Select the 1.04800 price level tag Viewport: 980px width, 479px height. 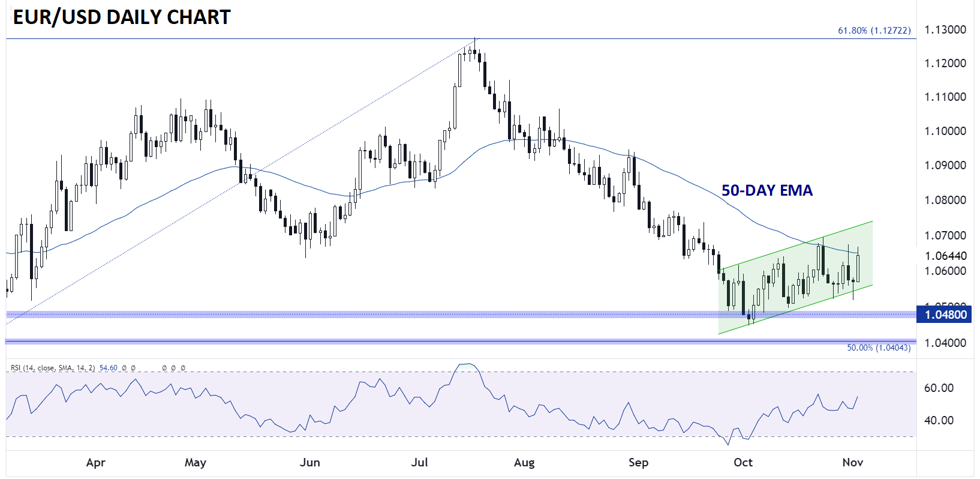tap(944, 315)
